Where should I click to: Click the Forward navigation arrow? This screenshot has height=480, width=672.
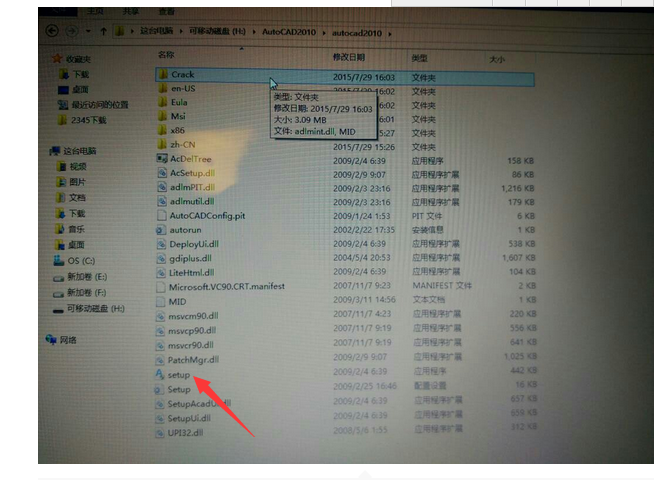point(72,31)
